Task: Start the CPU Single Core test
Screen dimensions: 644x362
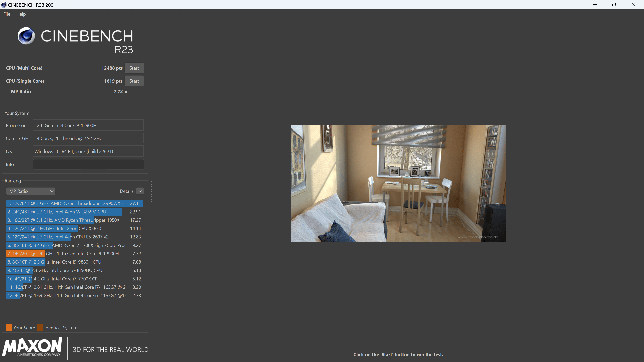Action: 134,81
